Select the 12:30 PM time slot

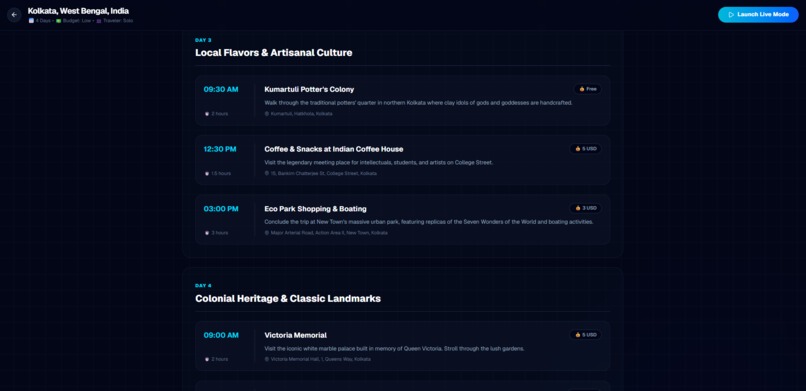[x=220, y=150]
